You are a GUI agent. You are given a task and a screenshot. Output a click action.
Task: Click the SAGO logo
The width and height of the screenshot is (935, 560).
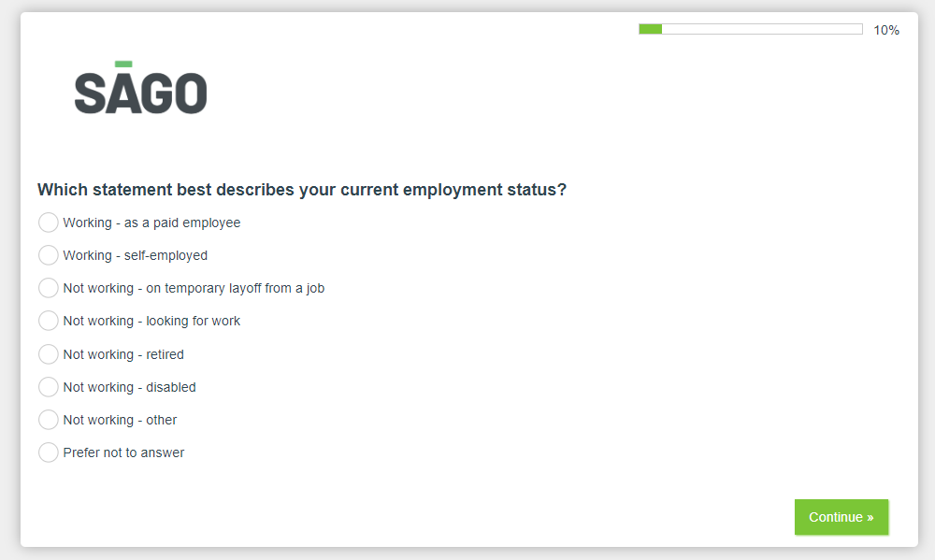[141, 88]
